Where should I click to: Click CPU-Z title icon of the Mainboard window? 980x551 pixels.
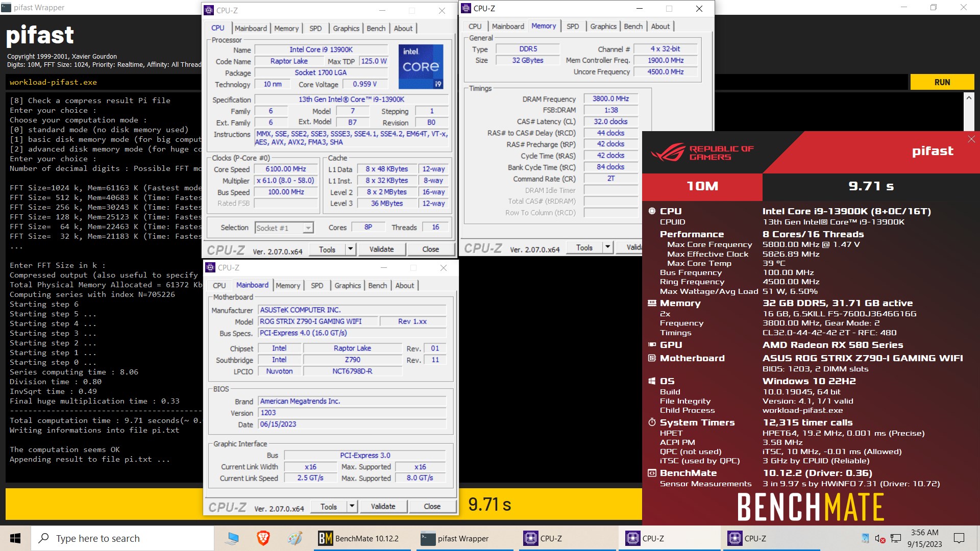coord(210,267)
